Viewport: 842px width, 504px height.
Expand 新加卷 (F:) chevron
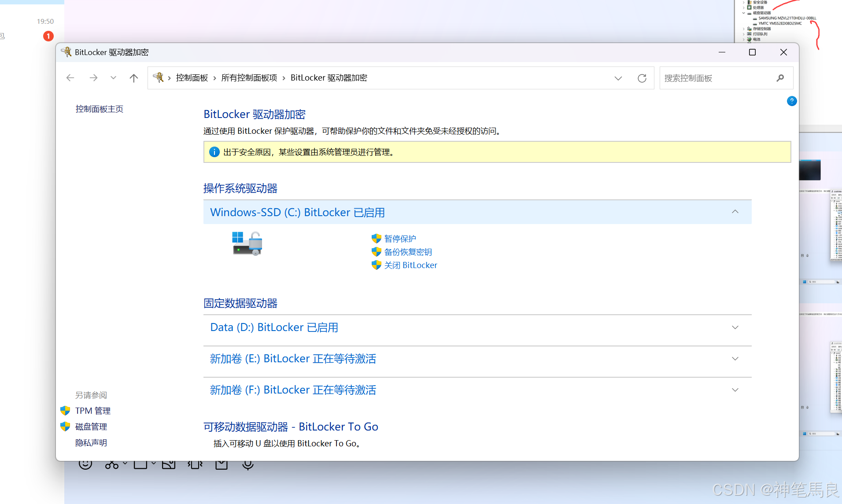(x=735, y=390)
